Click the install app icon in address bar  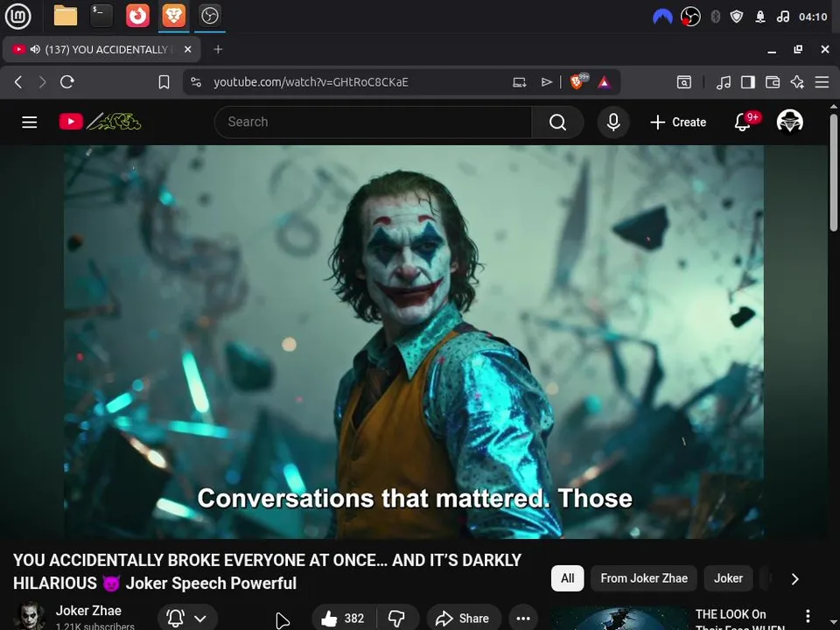pyautogui.click(x=519, y=82)
